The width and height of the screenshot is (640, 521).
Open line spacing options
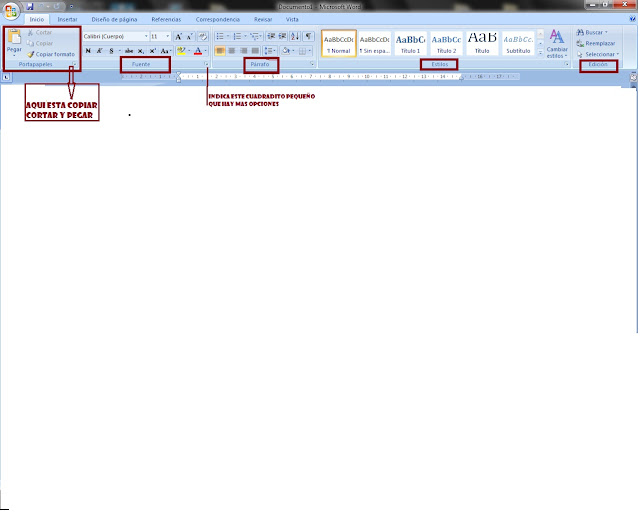[x=270, y=51]
